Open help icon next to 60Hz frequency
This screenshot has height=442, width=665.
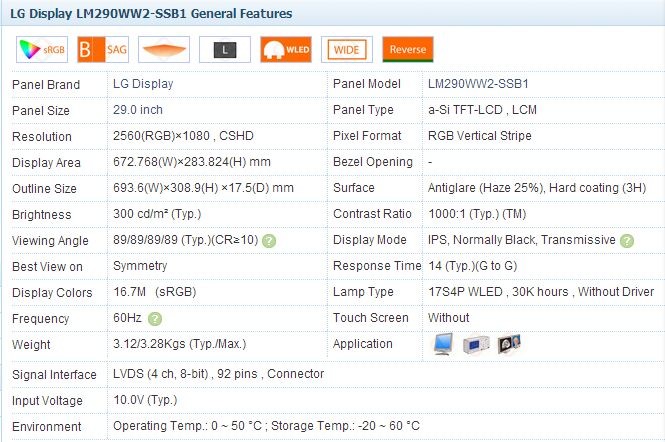point(155,319)
